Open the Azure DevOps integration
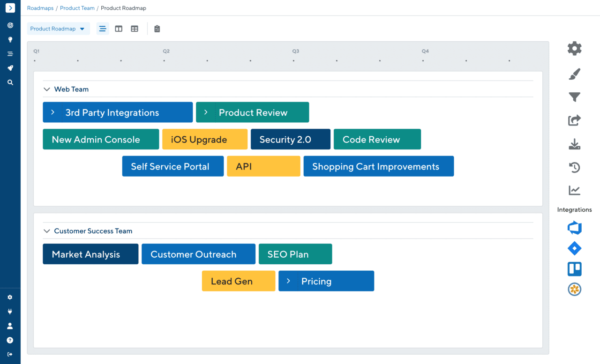 tap(574, 228)
